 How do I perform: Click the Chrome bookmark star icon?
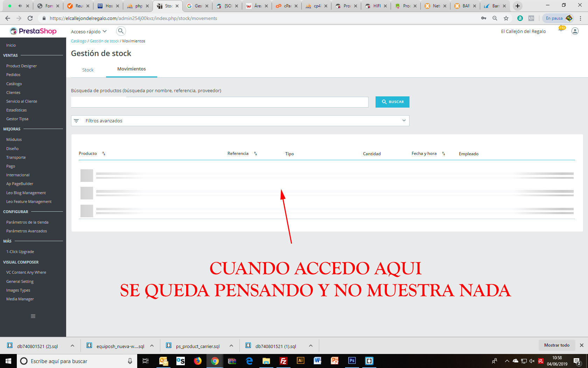coord(506,18)
